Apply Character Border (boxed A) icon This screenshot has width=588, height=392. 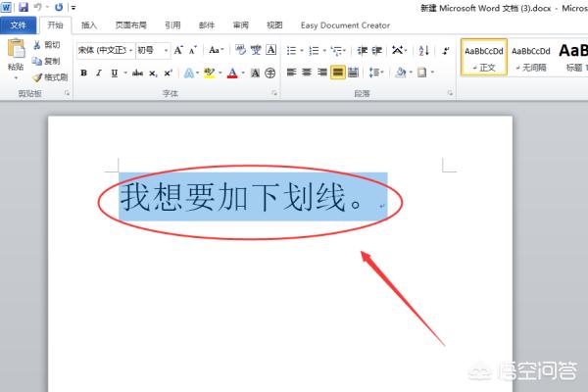click(270, 50)
